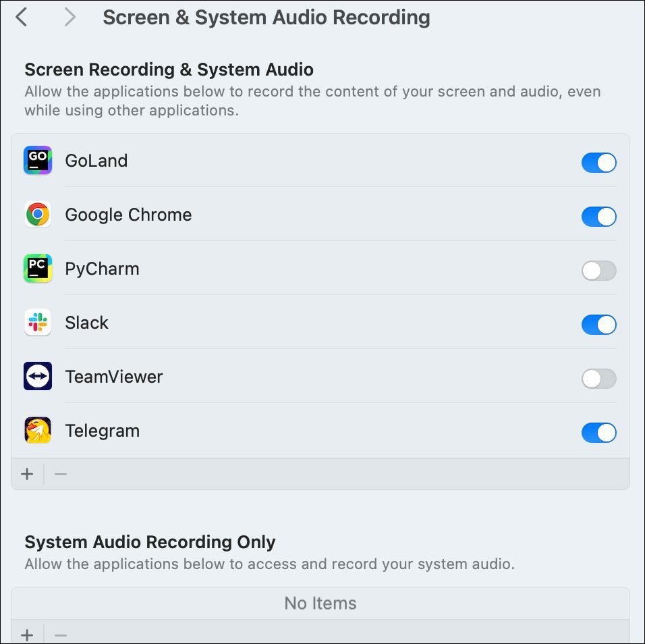Click the Google Chrome app icon
The width and height of the screenshot is (645, 644).
pyautogui.click(x=37, y=215)
